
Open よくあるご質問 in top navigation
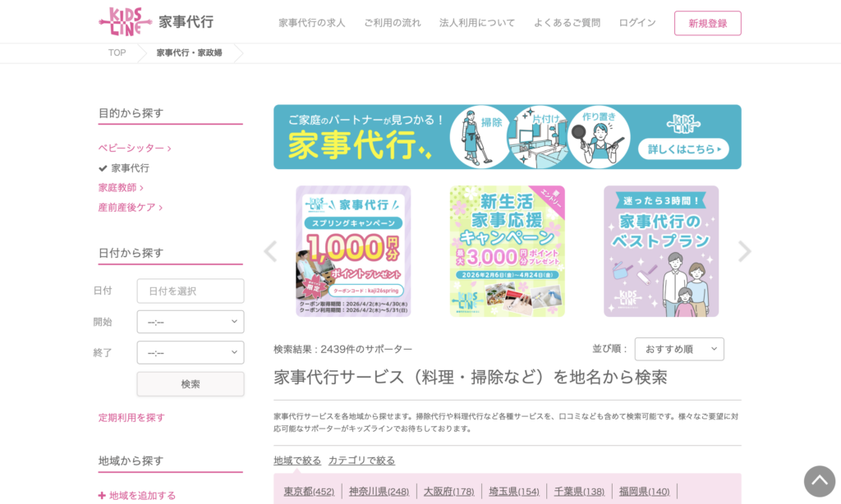[567, 22]
